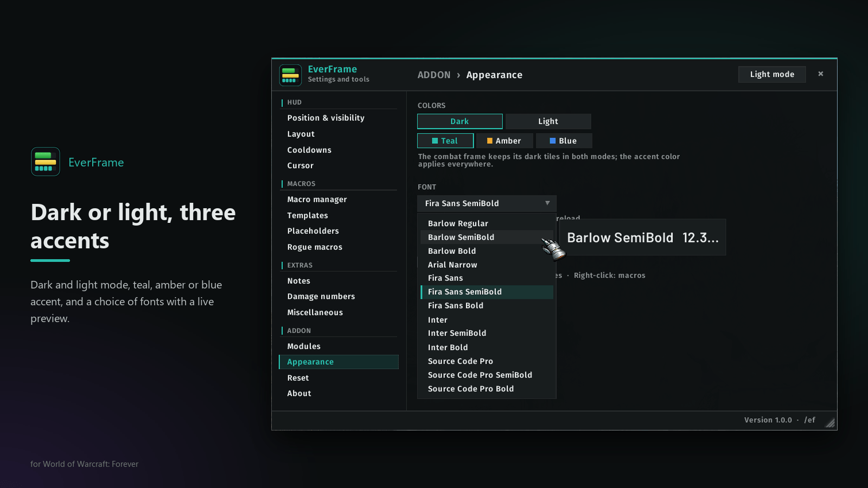Go to Placeholders in the sidebar
Screen dimensions: 868x488
pyautogui.click(x=339, y=231)
